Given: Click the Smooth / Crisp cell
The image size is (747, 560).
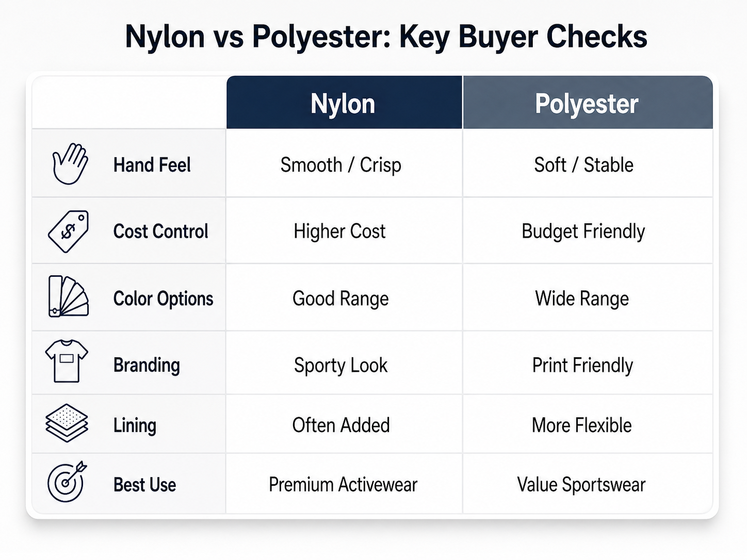Looking at the screenshot, I should (x=340, y=165).
